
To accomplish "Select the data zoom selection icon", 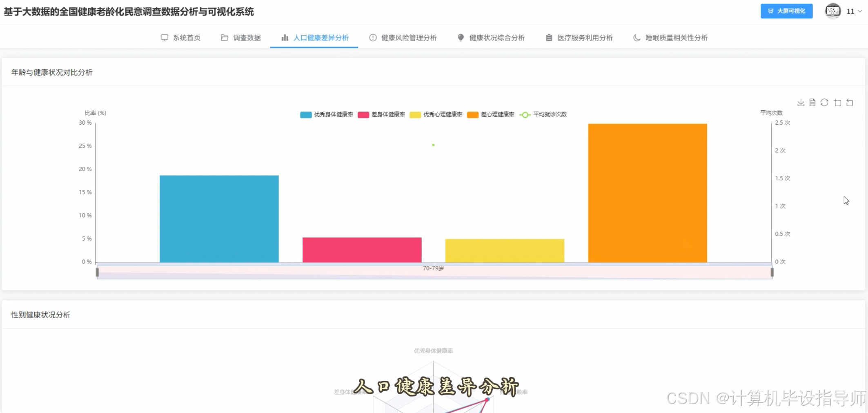I will 837,103.
